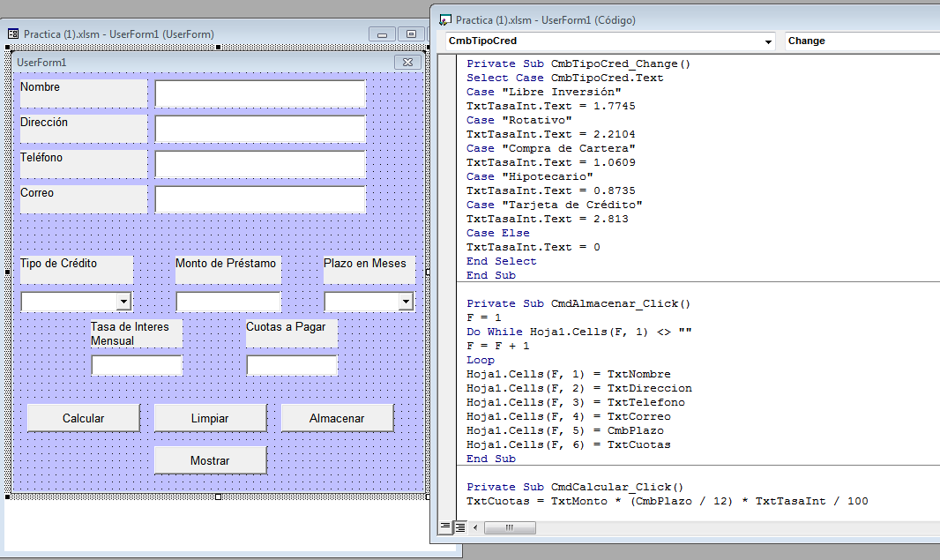
Task: Click the Cuotas a Pagar text box
Action: click(x=292, y=365)
